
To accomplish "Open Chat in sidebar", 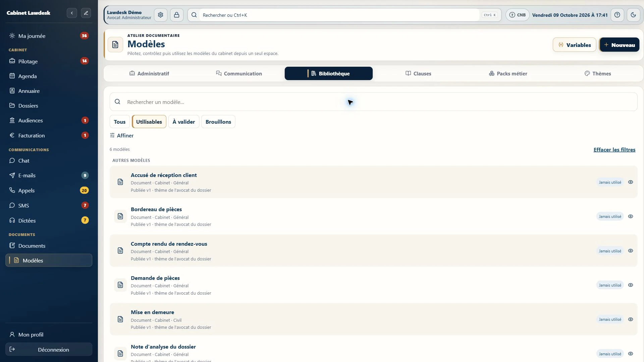I will pyautogui.click(x=49, y=161).
